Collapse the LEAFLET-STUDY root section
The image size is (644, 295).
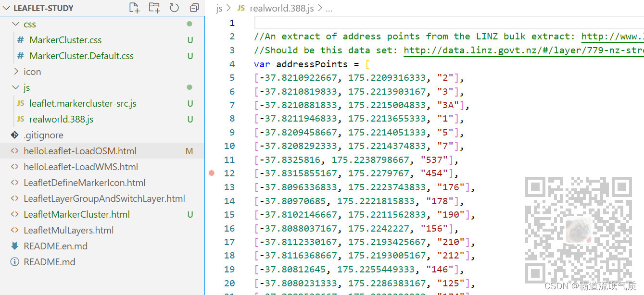(x=7, y=8)
